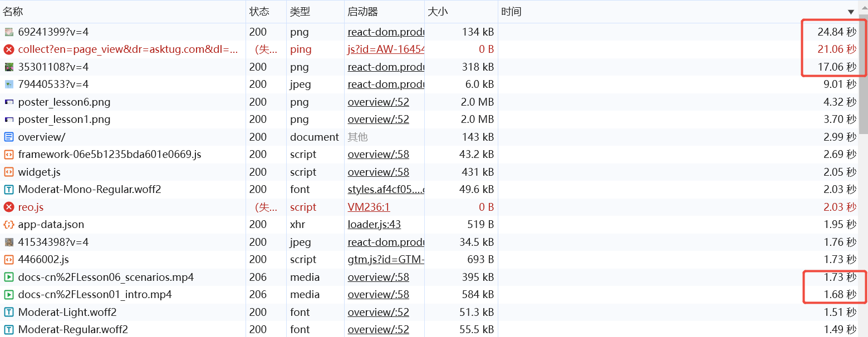Click the media icon for Lesson06_scenarios.mp4
The height and width of the screenshot is (337, 868).
click(9, 277)
